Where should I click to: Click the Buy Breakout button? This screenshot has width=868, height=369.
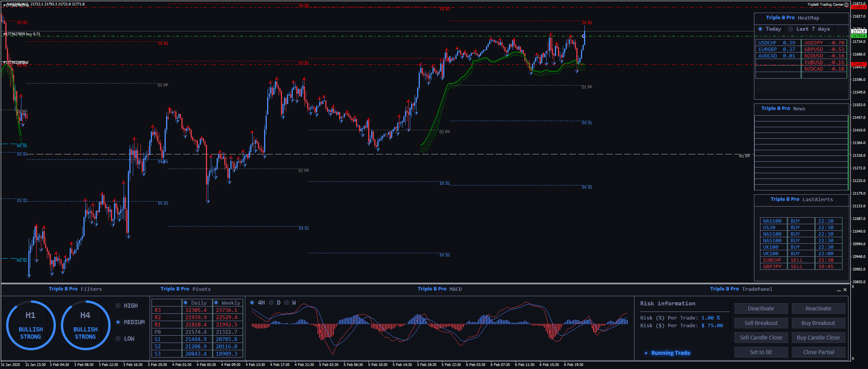coord(818,323)
